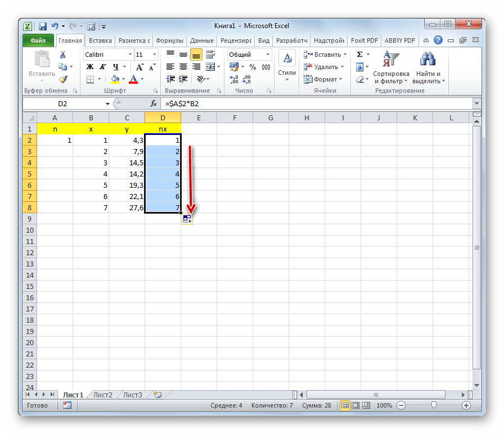The width and height of the screenshot is (504, 434).
Task: Decrease font size with small A icon
Action: click(x=152, y=67)
